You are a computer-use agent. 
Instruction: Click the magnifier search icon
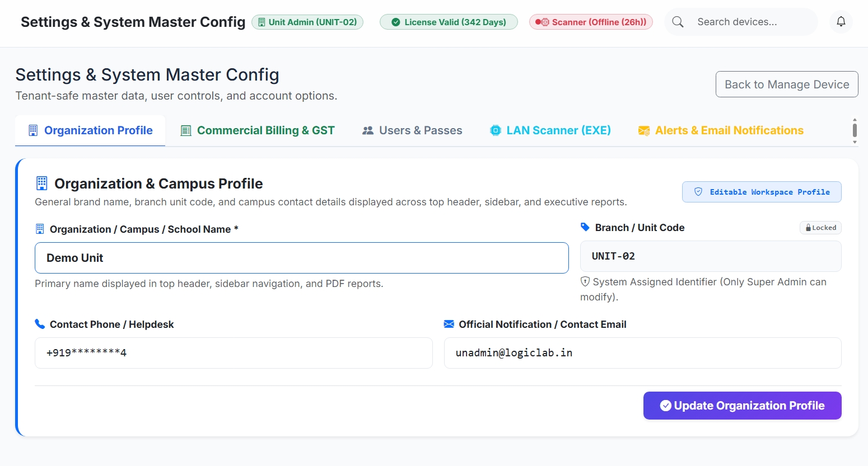click(x=678, y=22)
